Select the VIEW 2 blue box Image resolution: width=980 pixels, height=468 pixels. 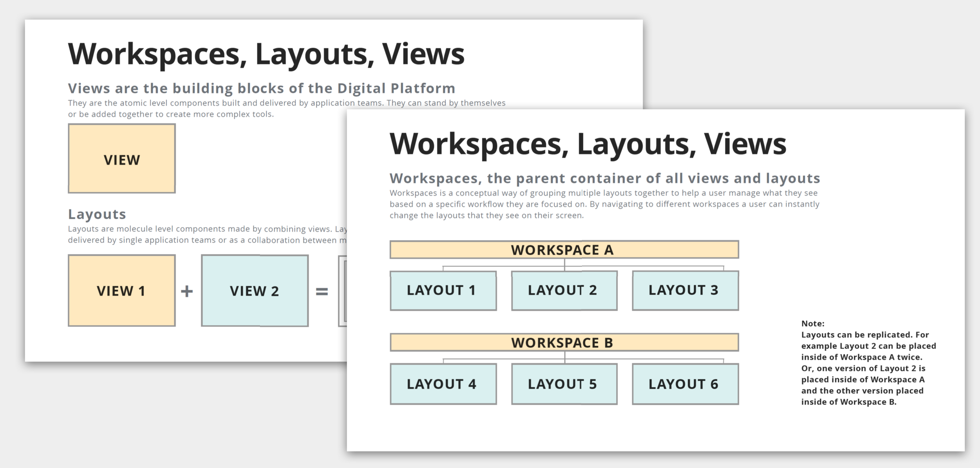click(x=255, y=290)
